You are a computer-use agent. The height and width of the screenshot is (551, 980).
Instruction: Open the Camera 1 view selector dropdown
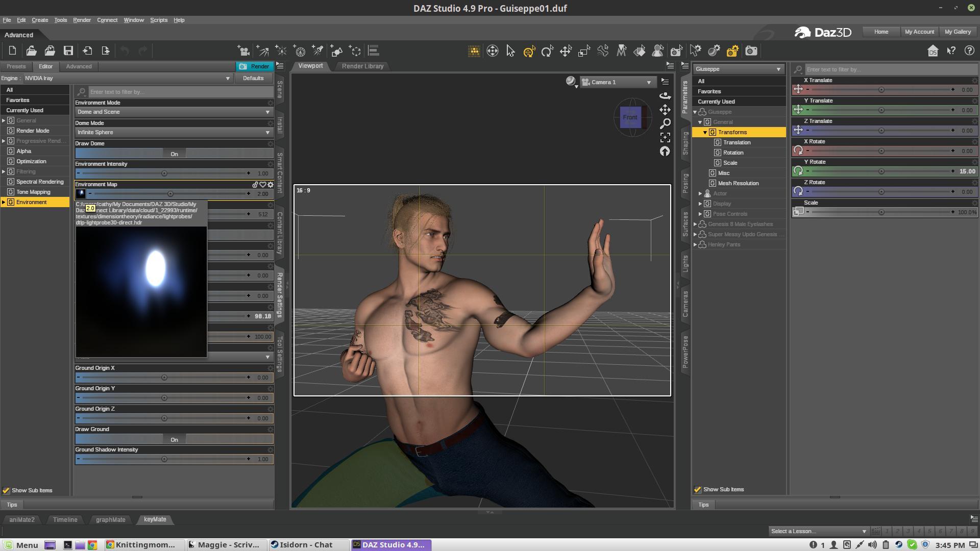[x=618, y=82]
